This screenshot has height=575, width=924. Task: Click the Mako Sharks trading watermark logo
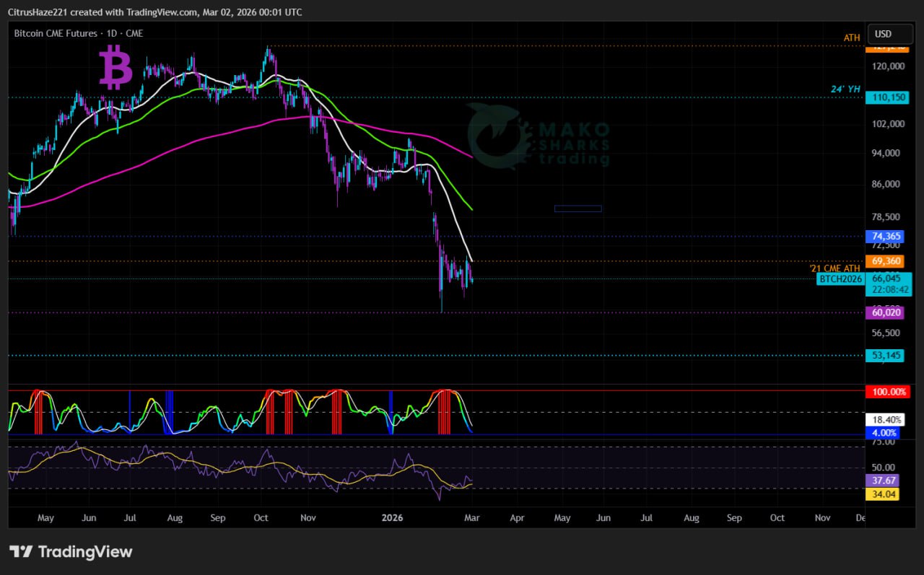(x=538, y=136)
